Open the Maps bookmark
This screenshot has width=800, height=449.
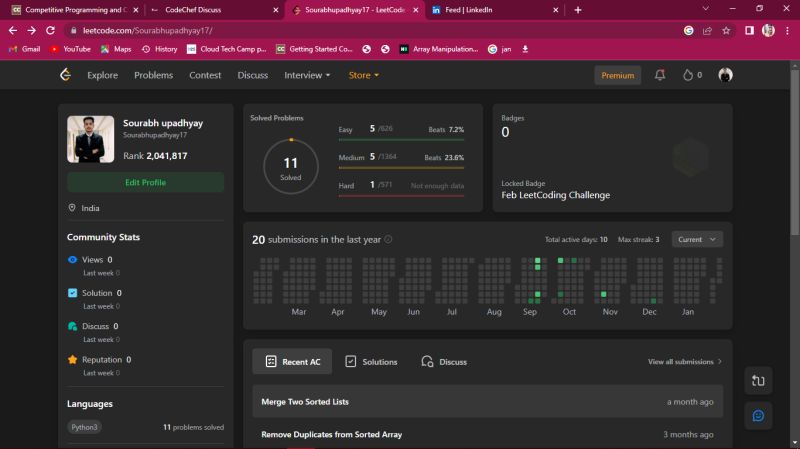point(116,49)
